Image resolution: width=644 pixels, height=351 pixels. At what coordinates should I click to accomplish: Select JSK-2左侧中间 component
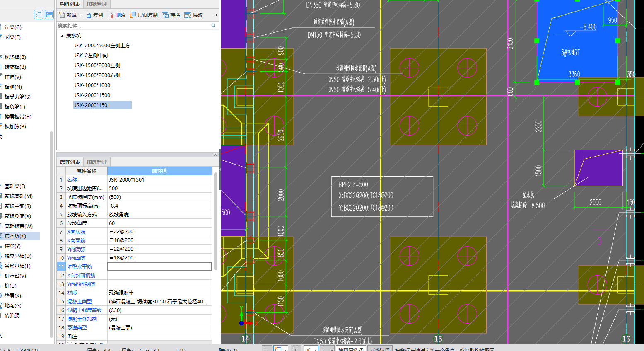click(x=91, y=56)
